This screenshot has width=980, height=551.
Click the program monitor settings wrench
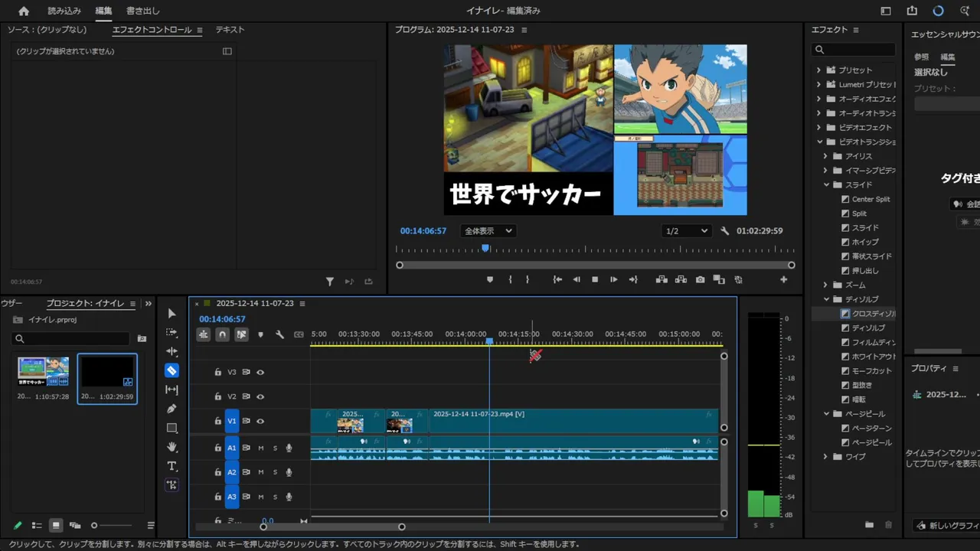(725, 231)
